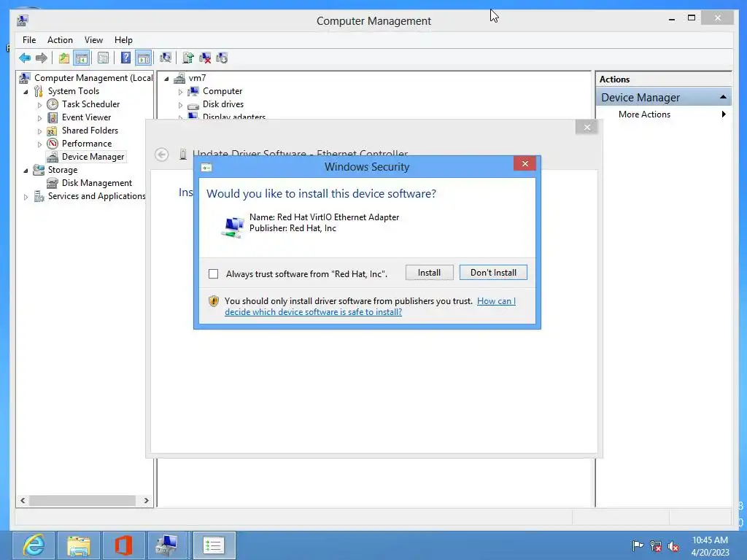Click Uninstall device toolbar icon with red X

[205, 58]
